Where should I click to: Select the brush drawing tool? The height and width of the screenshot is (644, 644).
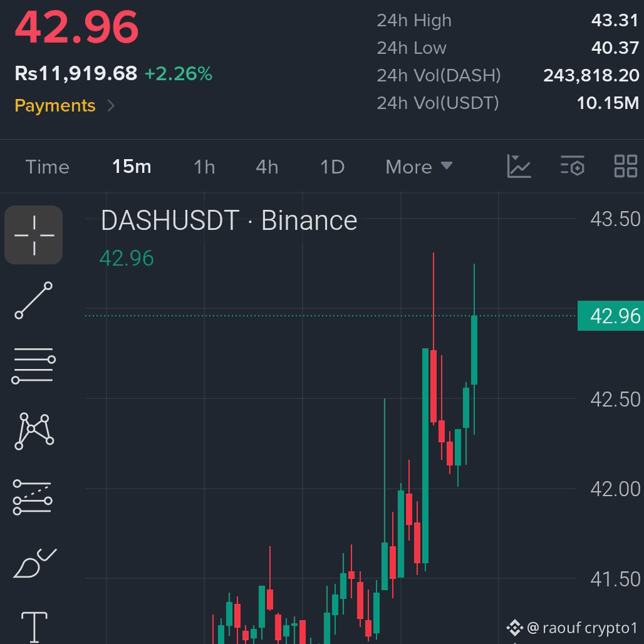click(35, 563)
